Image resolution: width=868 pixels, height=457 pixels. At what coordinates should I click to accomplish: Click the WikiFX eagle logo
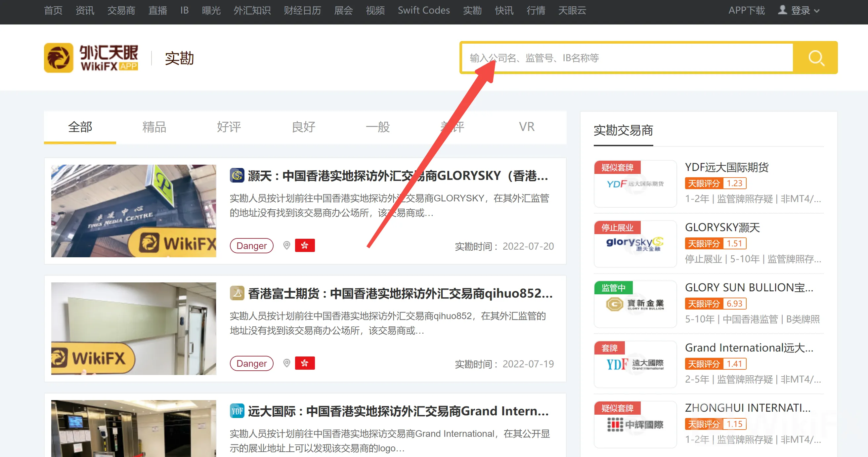tap(59, 58)
